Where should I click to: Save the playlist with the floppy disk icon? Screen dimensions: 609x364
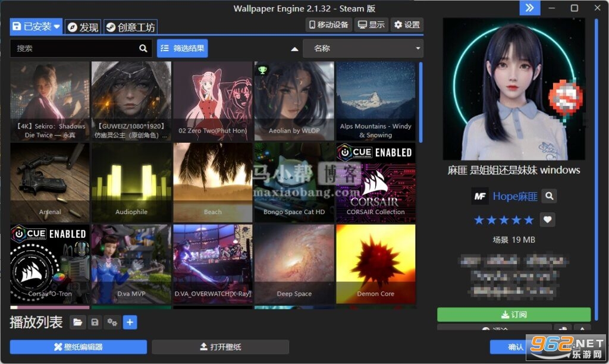(95, 322)
